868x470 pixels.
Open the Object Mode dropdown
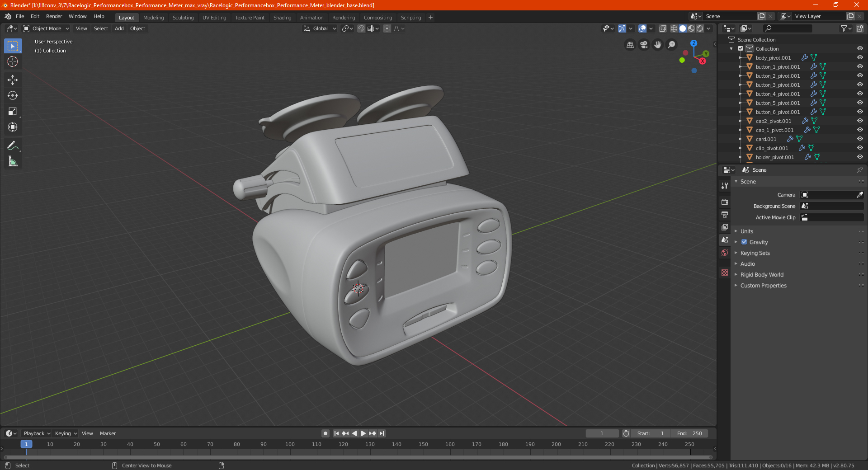pyautogui.click(x=46, y=28)
